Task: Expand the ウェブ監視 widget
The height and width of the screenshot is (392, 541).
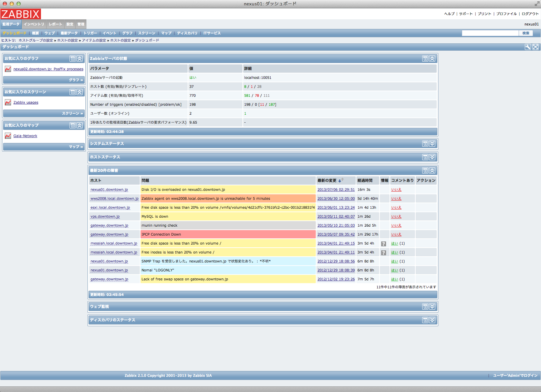Action: pyautogui.click(x=432, y=307)
